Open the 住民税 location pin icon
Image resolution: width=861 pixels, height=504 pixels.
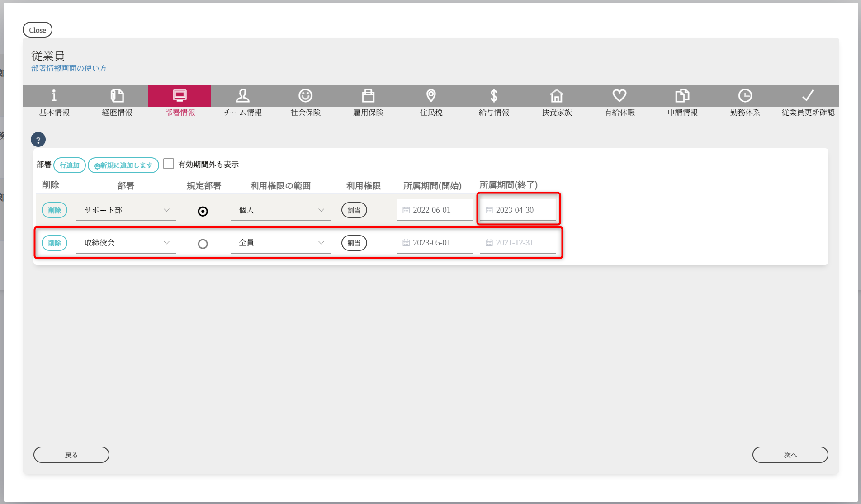(431, 96)
